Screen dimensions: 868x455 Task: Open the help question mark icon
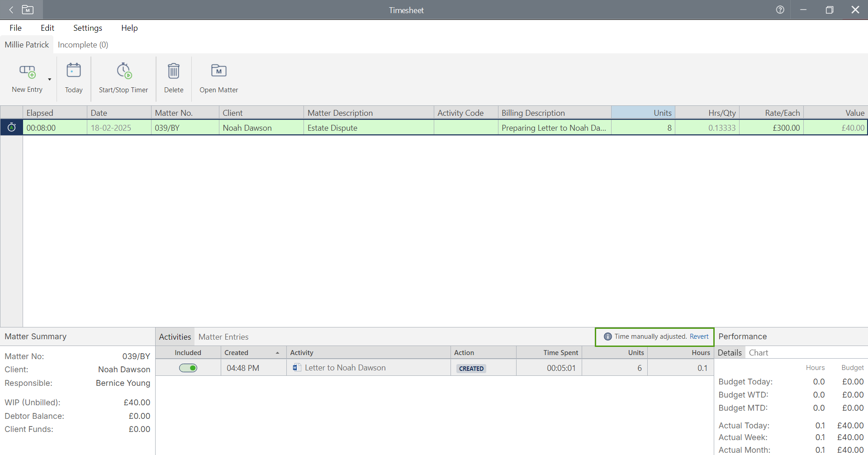780,10
